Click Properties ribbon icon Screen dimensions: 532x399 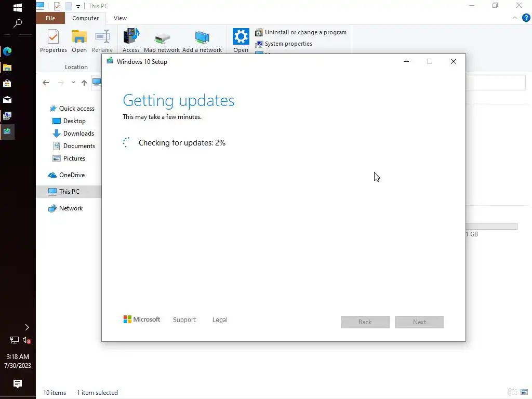coord(54,41)
